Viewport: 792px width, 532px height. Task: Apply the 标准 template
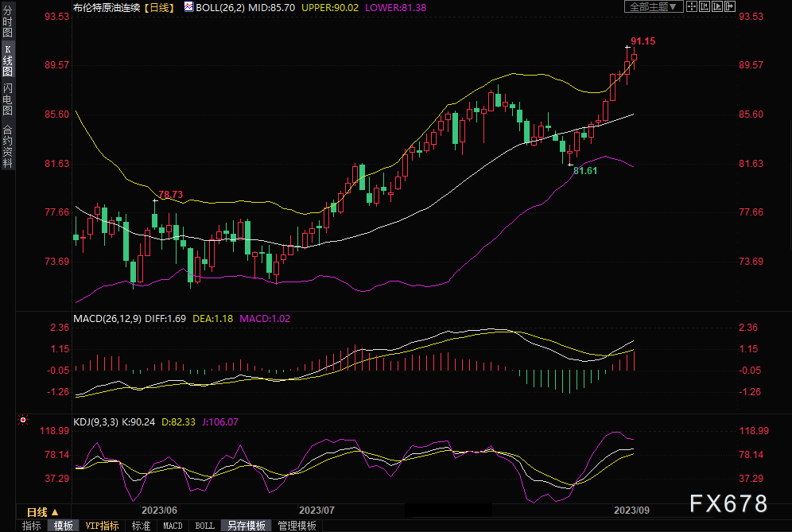click(141, 526)
